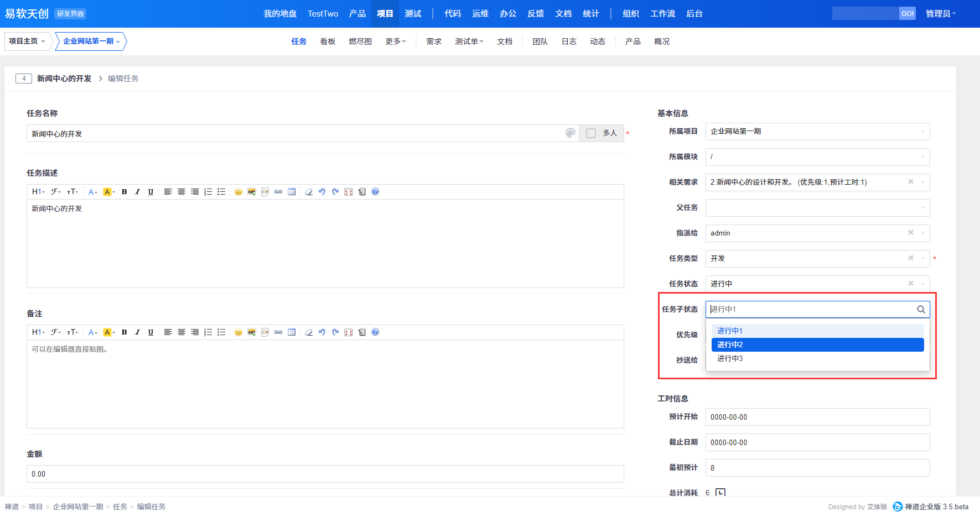Toggle bold in the 任务描述 editor toolbar
980x517 pixels.
(x=125, y=192)
